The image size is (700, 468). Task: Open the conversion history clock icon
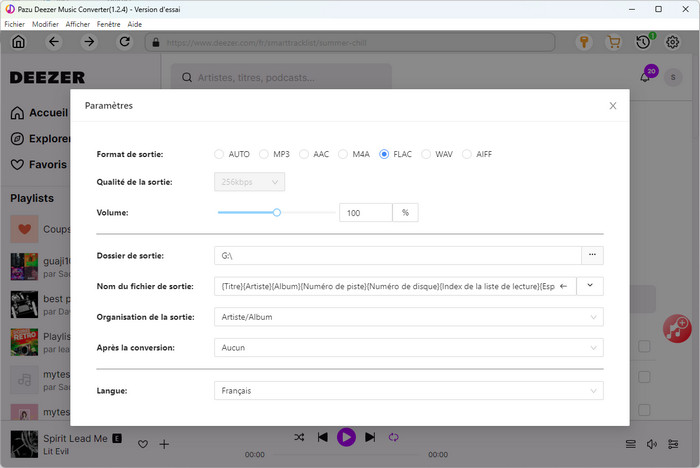tap(644, 42)
